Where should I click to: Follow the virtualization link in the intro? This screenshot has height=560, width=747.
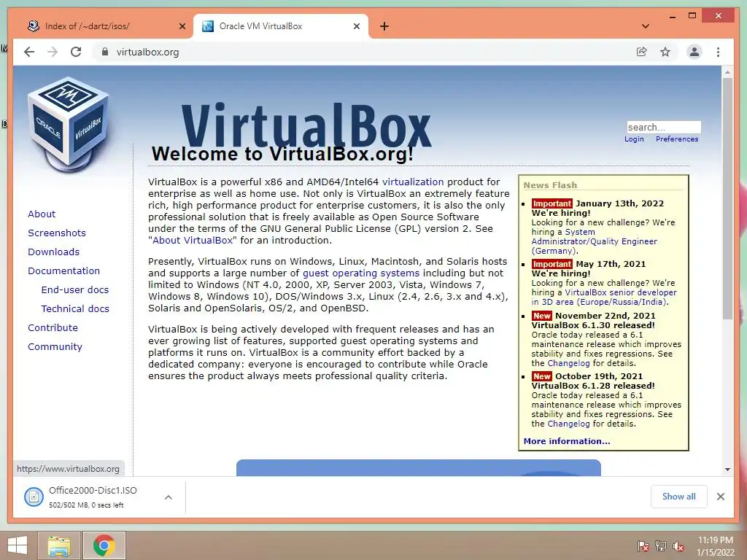(x=413, y=182)
